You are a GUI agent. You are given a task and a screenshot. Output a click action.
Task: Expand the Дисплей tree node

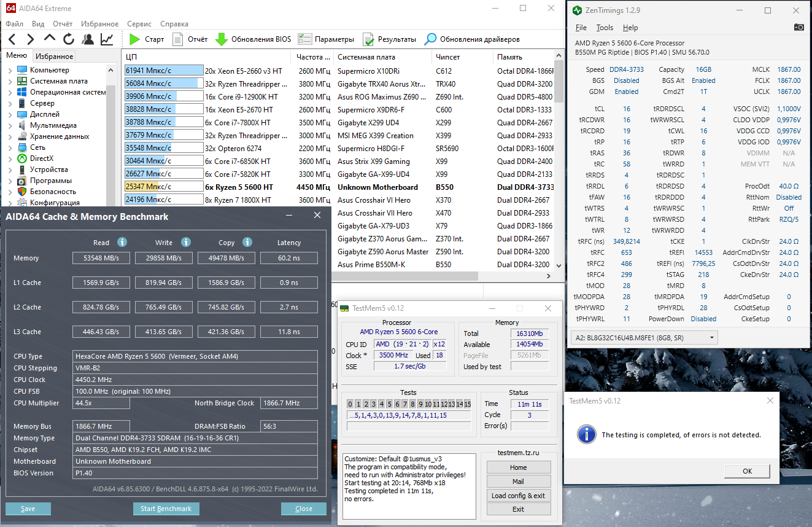10,114
